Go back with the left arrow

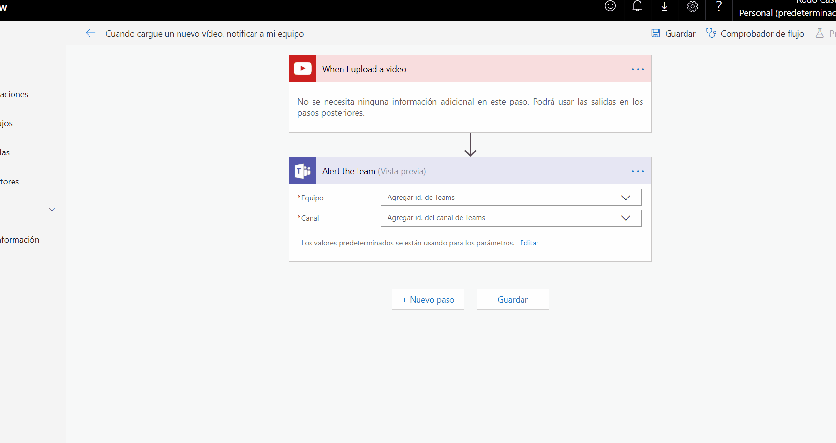tap(90, 33)
